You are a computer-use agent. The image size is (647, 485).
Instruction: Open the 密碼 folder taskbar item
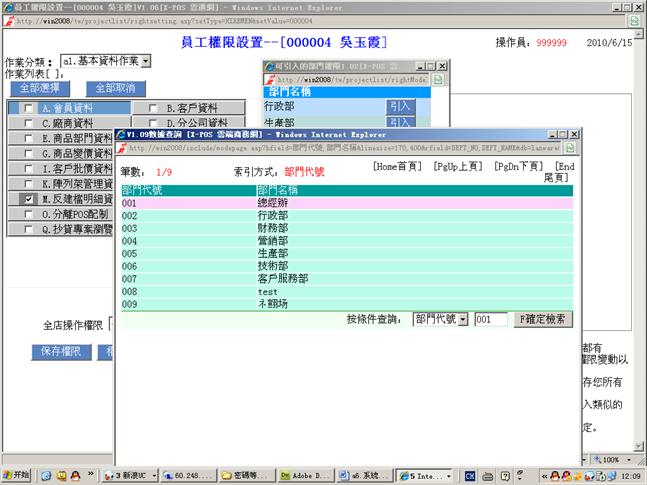point(248,475)
